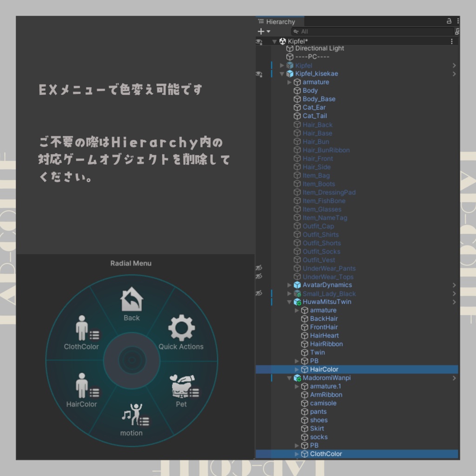Viewport: 476px width, 476px height.
Task: Expand the greyed Kipfel prefab foldout
Action: pos(282,65)
